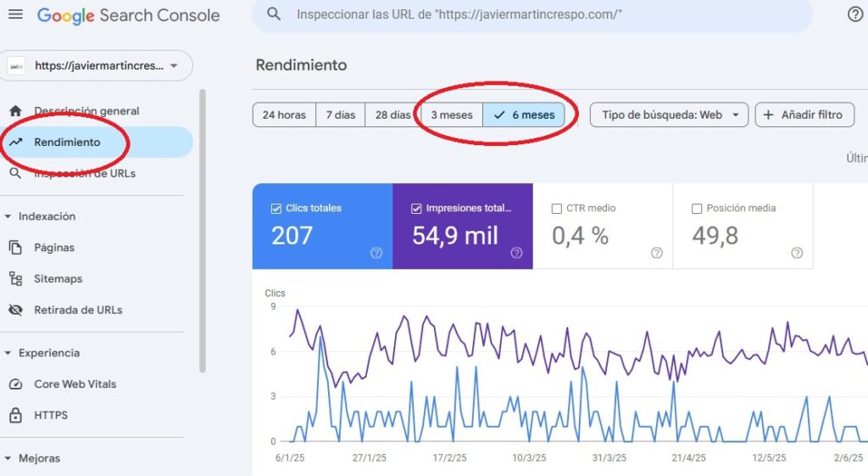The image size is (868, 476).
Task: Check the Posición media checkbox
Action: [x=697, y=209]
